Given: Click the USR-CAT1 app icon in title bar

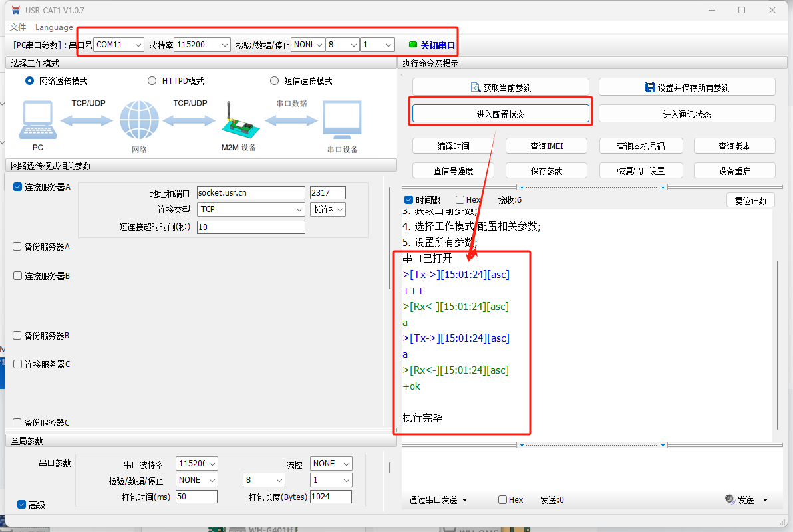Looking at the screenshot, I should click(x=16, y=10).
